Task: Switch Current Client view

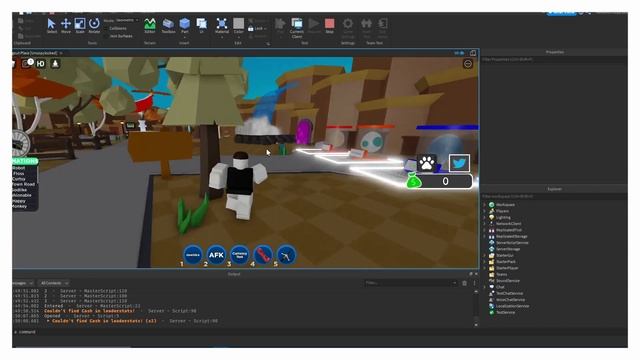Action: [x=297, y=28]
